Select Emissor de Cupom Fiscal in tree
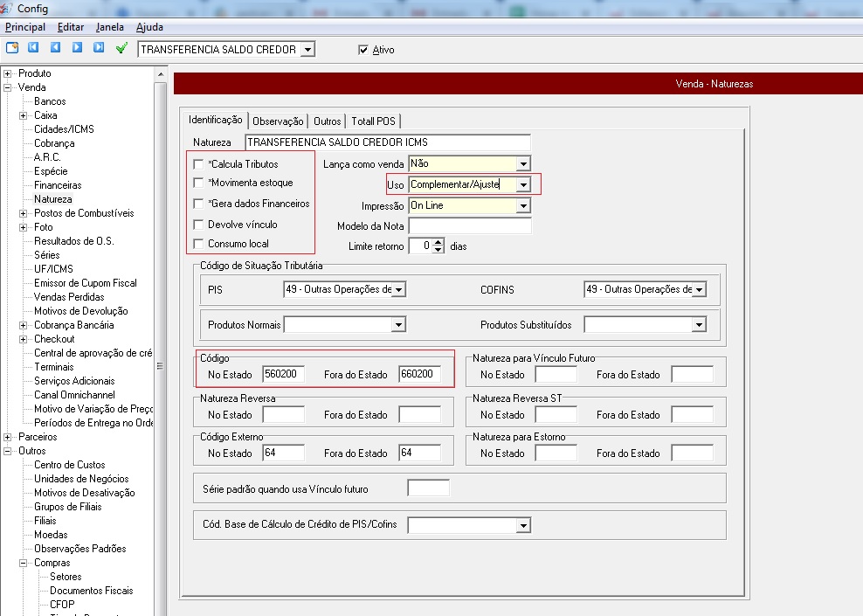 tap(85, 283)
